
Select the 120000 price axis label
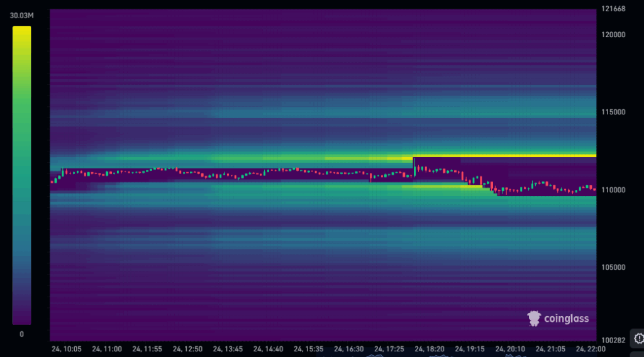pos(613,35)
